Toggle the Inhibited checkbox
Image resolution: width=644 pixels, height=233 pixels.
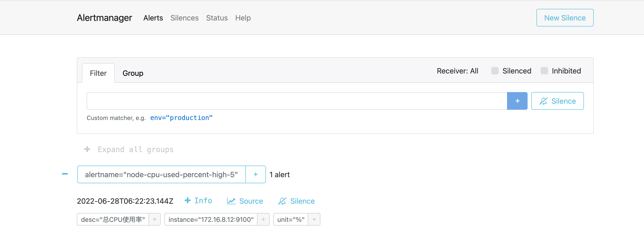click(x=544, y=71)
